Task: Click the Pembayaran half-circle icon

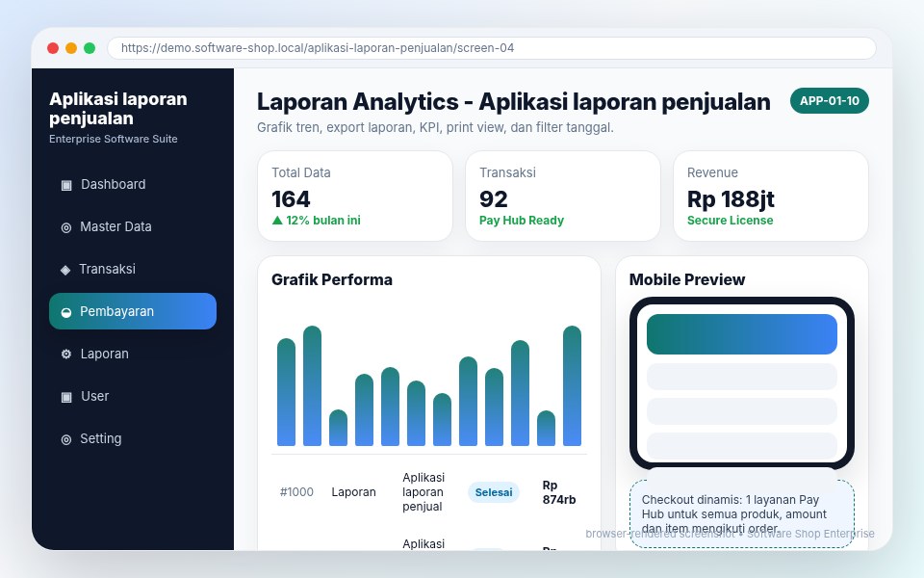Action: tap(66, 312)
